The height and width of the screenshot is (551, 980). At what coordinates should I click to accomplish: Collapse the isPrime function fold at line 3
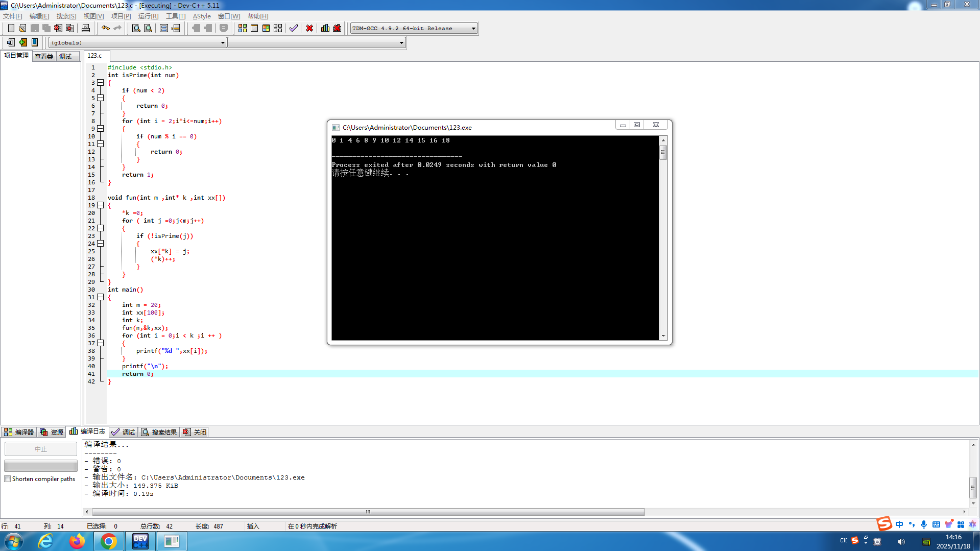click(x=101, y=83)
